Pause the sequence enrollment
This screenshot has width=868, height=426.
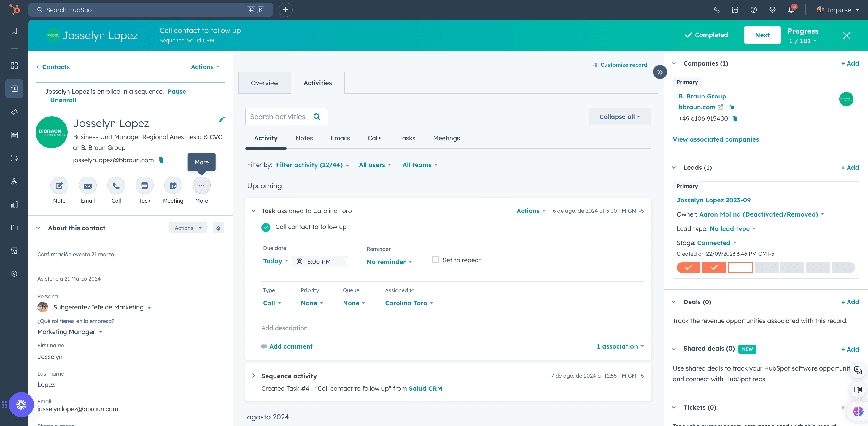coord(177,92)
